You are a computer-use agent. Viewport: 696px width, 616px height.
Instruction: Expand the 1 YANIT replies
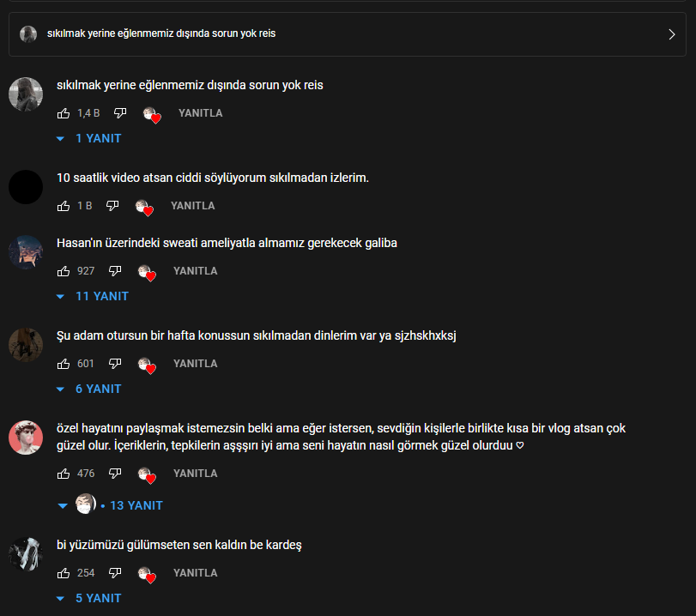point(88,138)
